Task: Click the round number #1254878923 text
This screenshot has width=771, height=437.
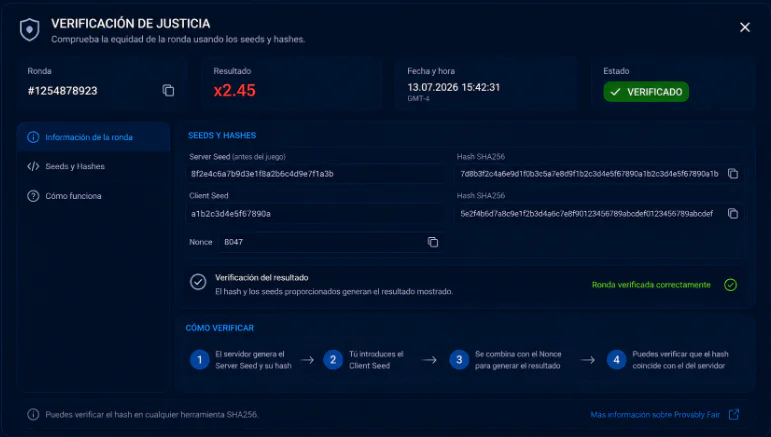Action: point(62,91)
